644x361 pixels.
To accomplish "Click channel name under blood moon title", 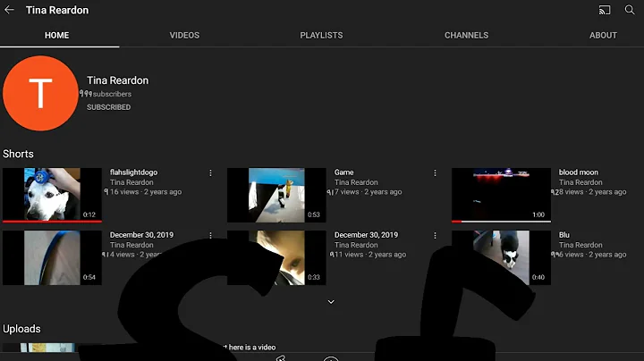I will pos(580,182).
